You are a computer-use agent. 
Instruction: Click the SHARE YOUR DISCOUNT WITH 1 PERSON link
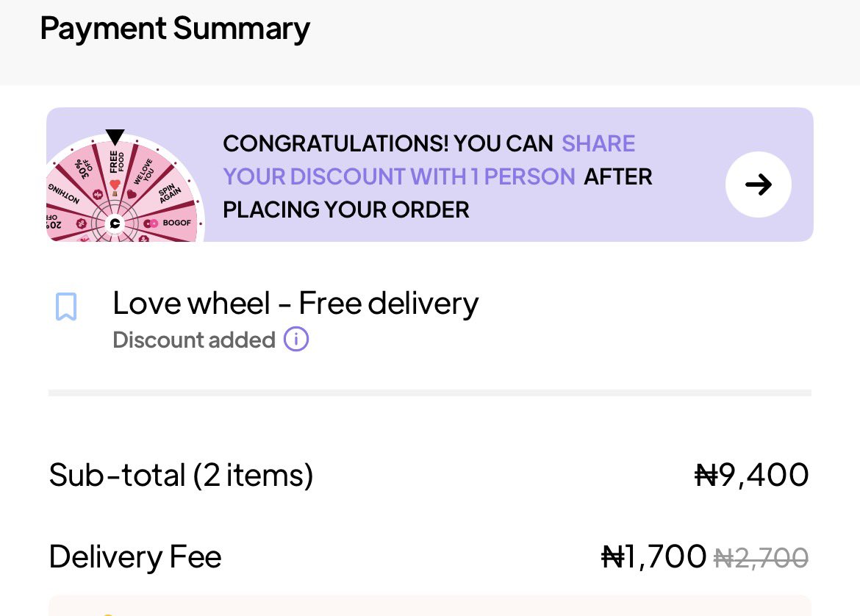[399, 176]
